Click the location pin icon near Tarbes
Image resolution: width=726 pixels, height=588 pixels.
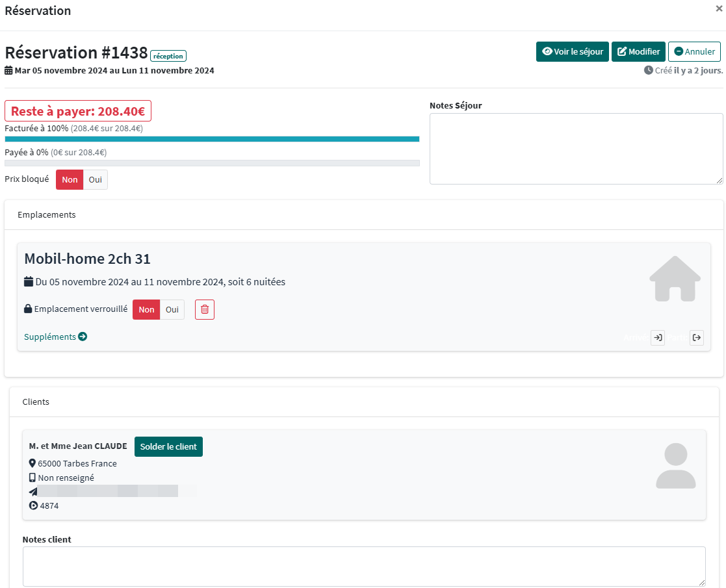[x=32, y=464]
